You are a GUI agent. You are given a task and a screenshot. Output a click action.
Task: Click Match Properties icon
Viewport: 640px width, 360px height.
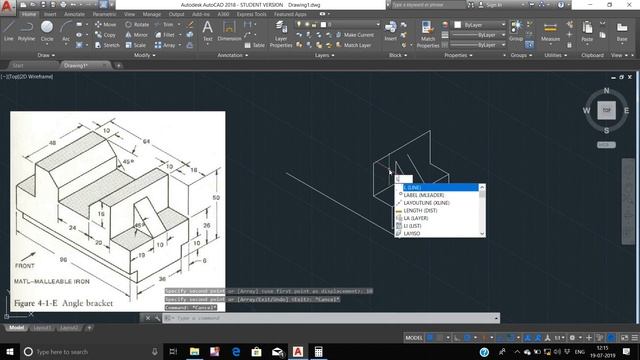click(x=428, y=34)
